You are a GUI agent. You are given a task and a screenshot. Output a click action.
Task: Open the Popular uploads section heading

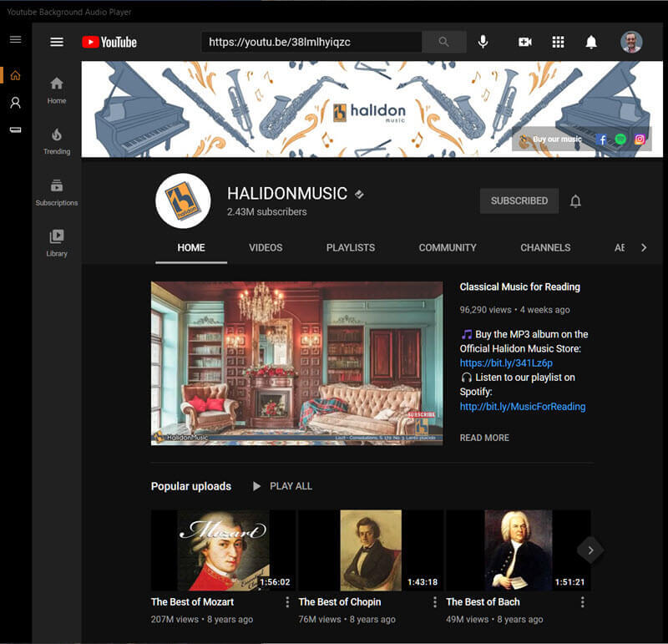[x=191, y=486]
